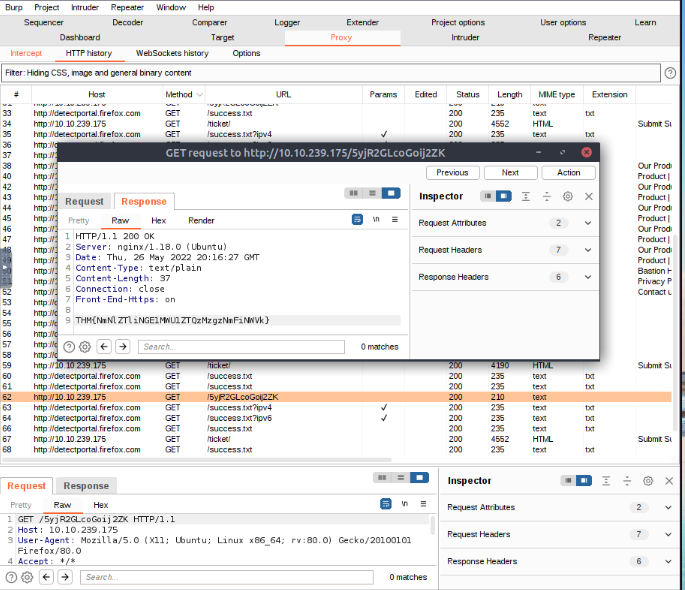The height and width of the screenshot is (590, 685).
Task: Expand Response Headers in popup Inspector
Action: [x=588, y=277]
